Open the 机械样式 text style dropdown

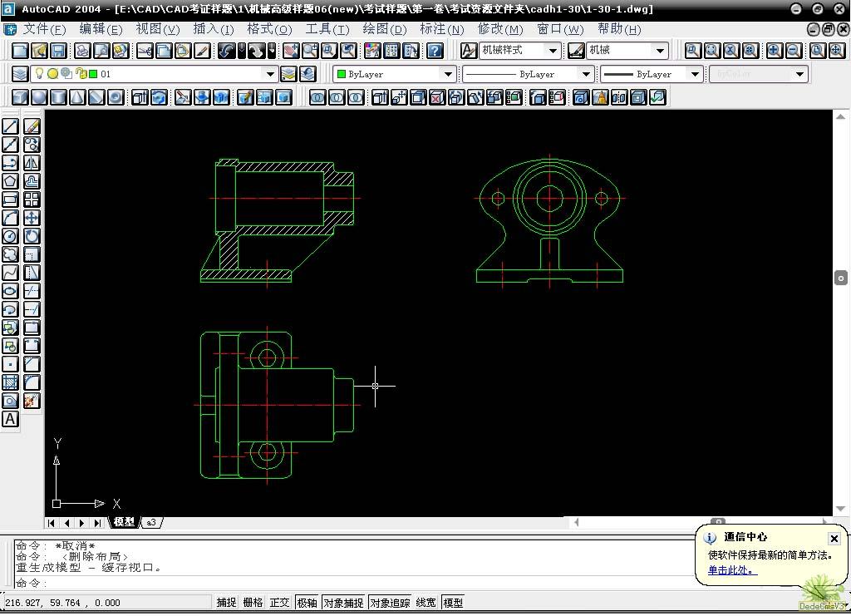click(553, 51)
